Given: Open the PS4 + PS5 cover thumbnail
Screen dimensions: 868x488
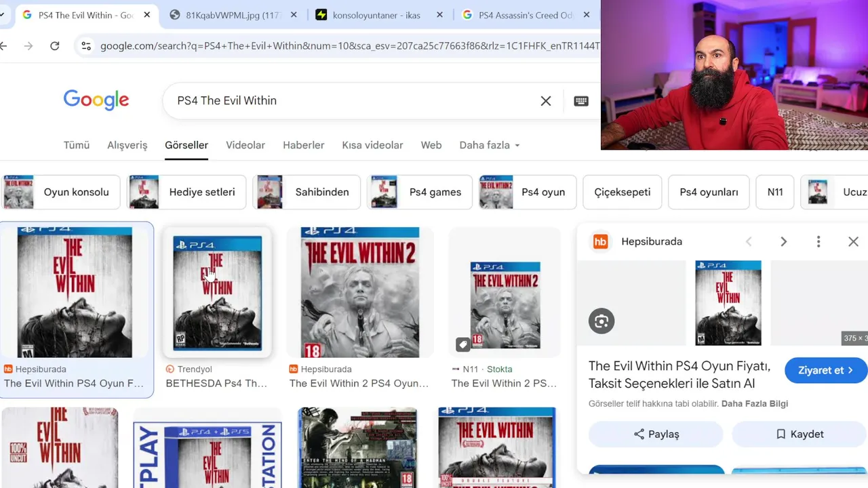Looking at the screenshot, I should pyautogui.click(x=208, y=447).
